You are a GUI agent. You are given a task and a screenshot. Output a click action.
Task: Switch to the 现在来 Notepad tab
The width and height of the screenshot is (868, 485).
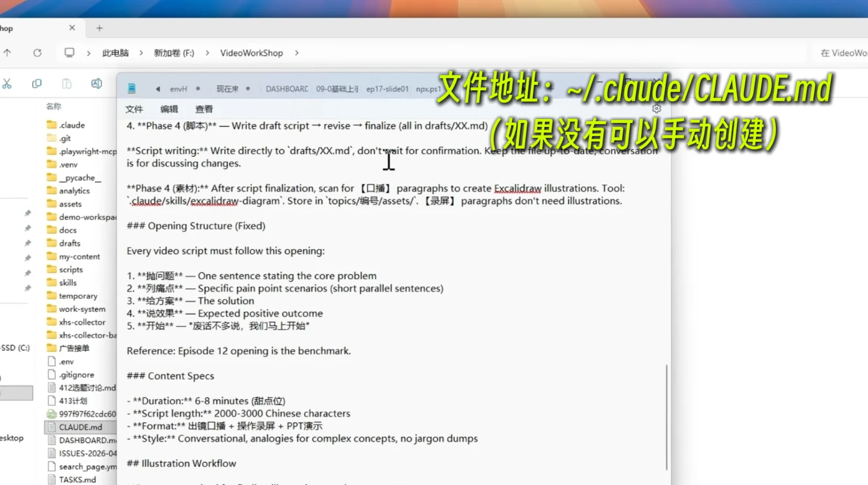tap(227, 89)
